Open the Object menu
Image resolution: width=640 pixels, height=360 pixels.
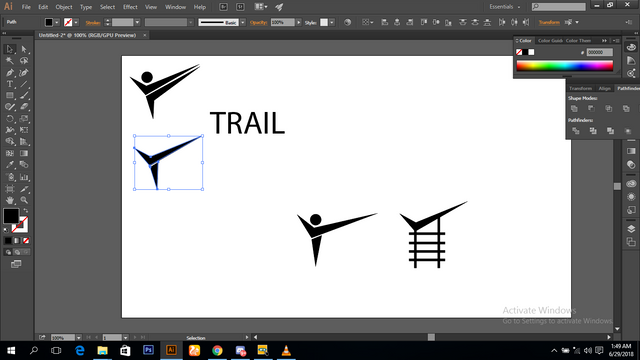[x=64, y=7]
